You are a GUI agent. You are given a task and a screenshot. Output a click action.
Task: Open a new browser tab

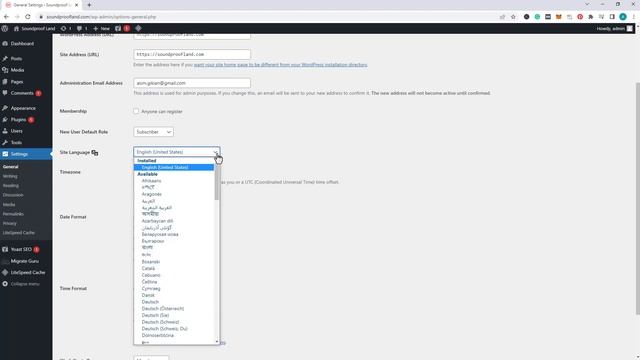coord(89,5)
